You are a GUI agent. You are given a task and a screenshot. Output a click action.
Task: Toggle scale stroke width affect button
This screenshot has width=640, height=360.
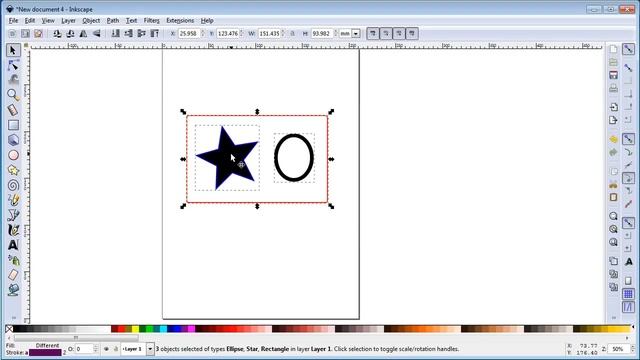(x=373, y=33)
